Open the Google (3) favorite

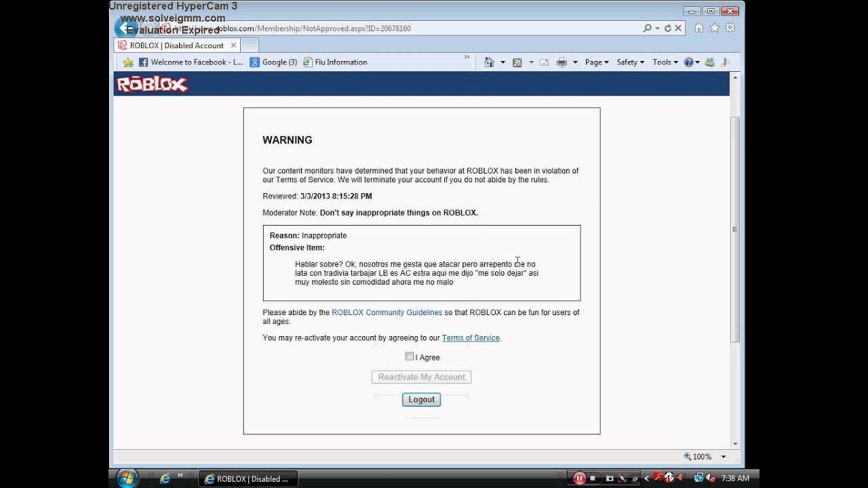coord(273,62)
